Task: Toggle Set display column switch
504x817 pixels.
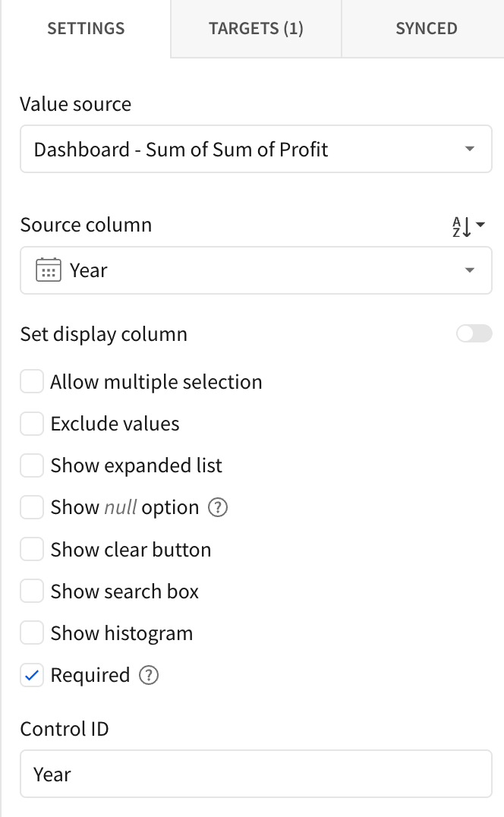Action: point(474,333)
